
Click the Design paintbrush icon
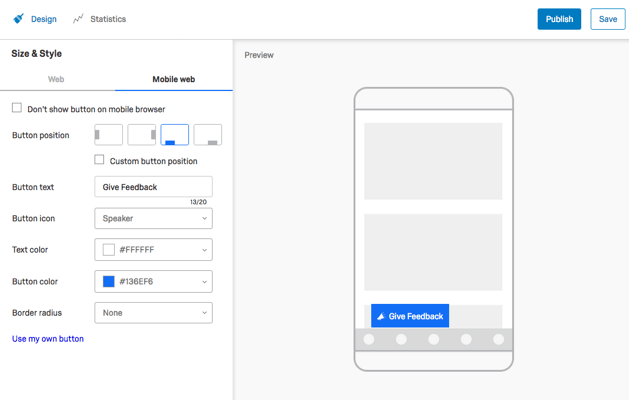tap(18, 18)
